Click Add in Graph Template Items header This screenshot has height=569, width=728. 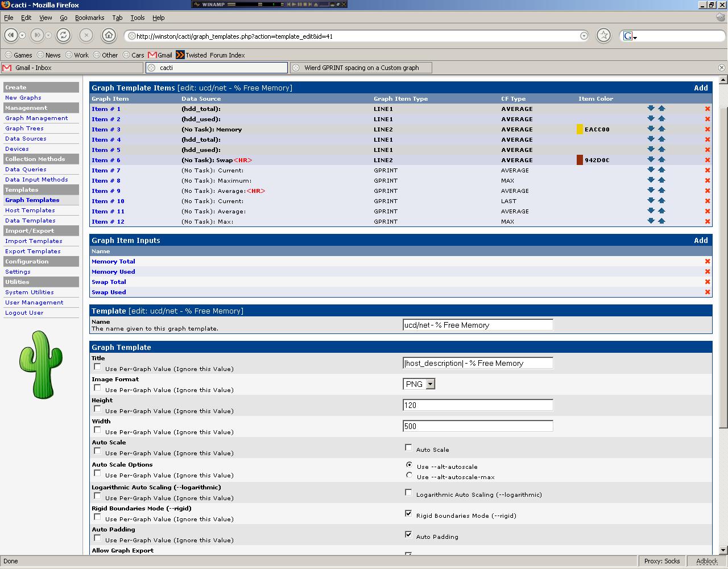click(701, 88)
